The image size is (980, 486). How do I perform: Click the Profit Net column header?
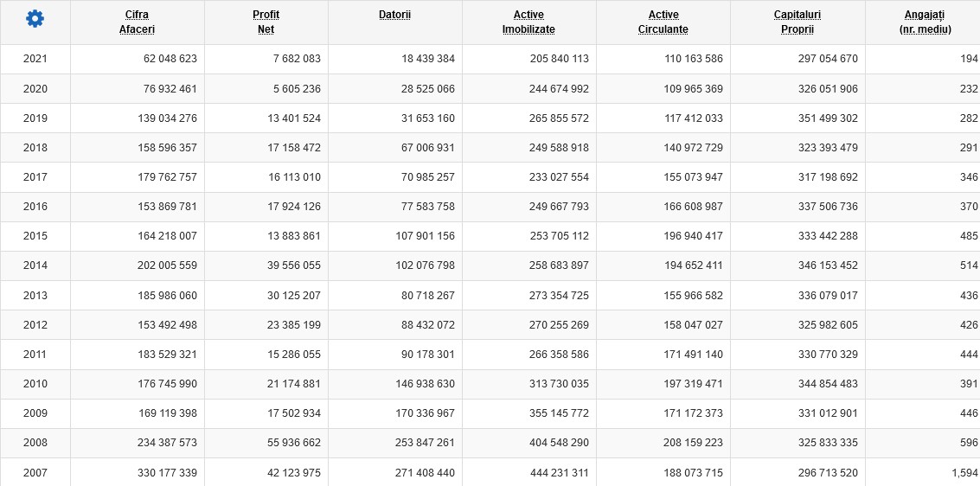pos(266,22)
